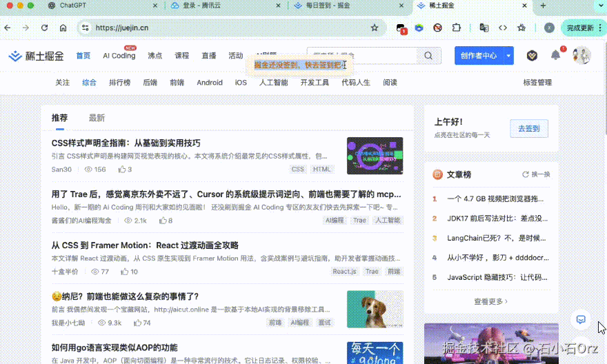The height and width of the screenshot is (364, 607).
Task: Open the feedback chat icon at right edge
Action: (x=581, y=319)
